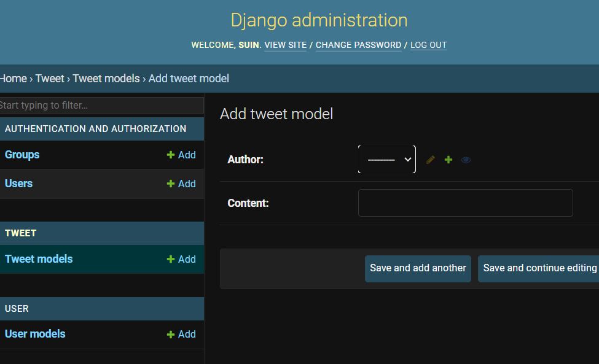Click the green plus icon beside Author

coord(448,160)
